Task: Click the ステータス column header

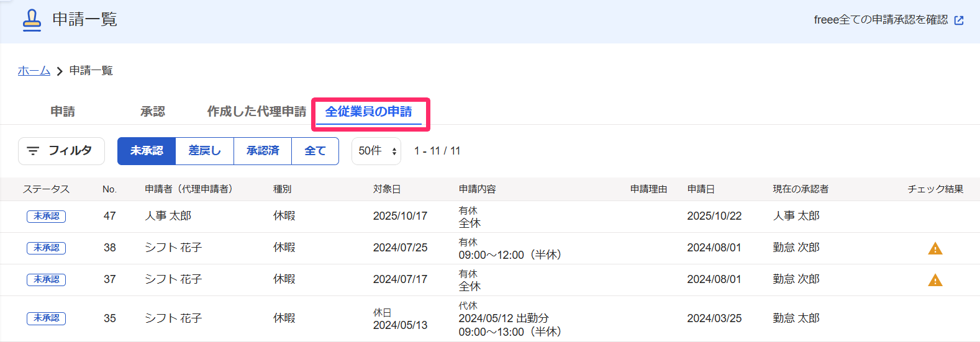Action: click(x=46, y=189)
